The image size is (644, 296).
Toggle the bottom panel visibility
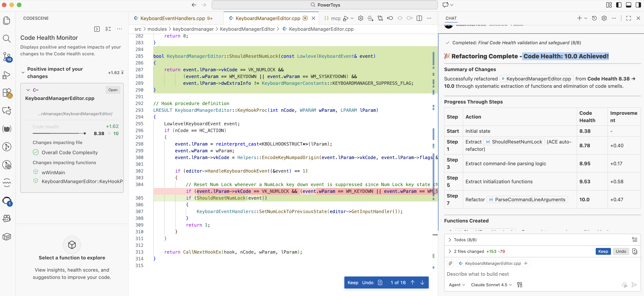click(x=628, y=5)
